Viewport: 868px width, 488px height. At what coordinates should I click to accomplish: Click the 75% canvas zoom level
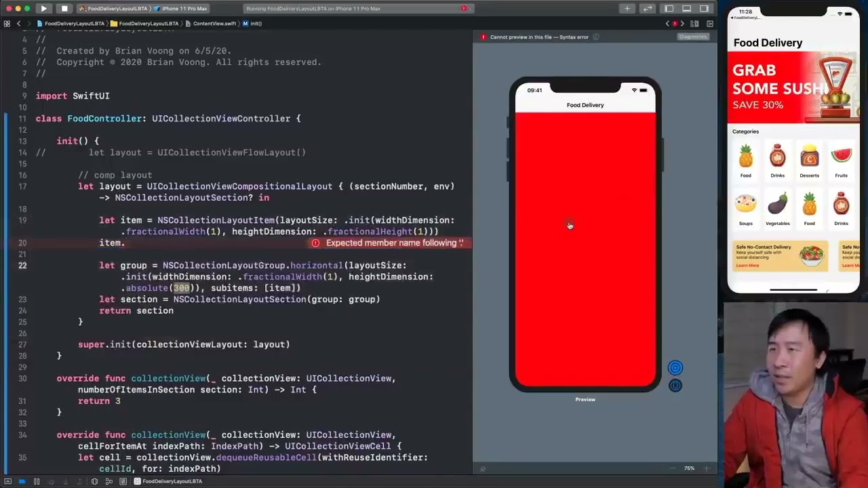coord(689,468)
